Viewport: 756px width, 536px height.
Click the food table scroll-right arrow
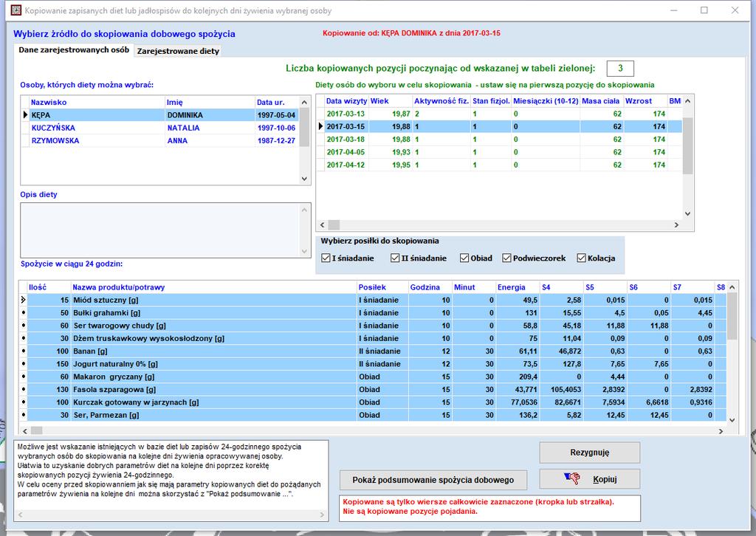721,431
